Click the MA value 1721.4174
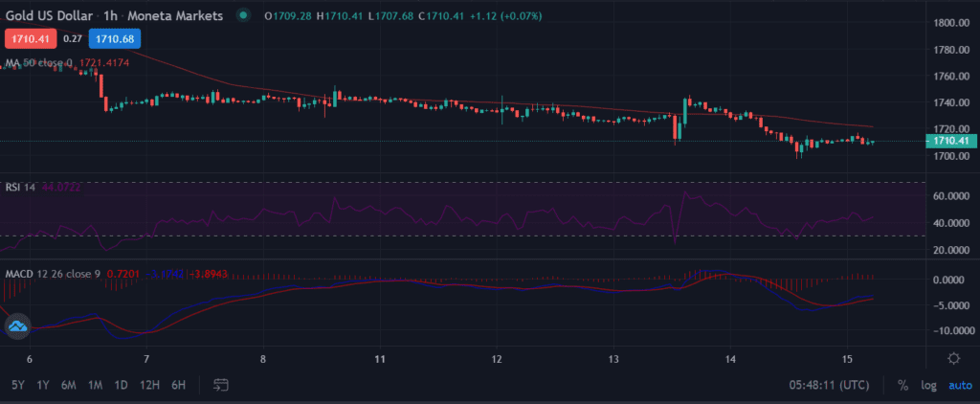Screen dimensions: 980x404 pos(102,62)
